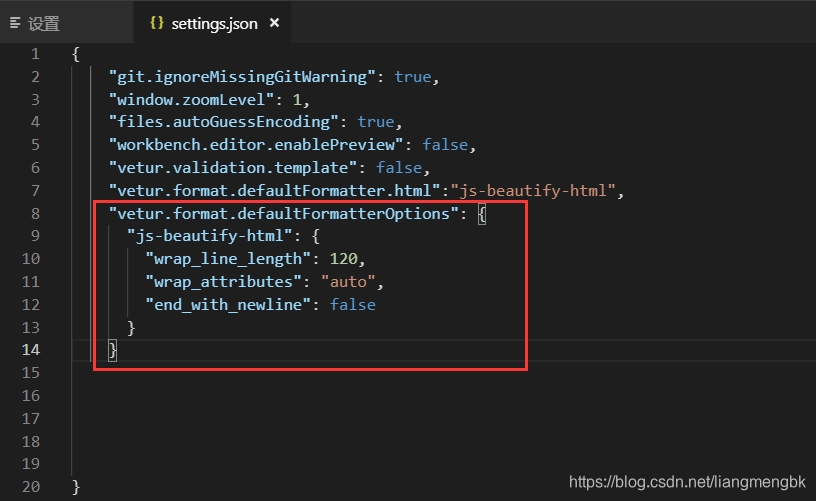Click the settings.json braces file icon
Image resolution: width=816 pixels, height=501 pixels.
pyautogui.click(x=157, y=22)
